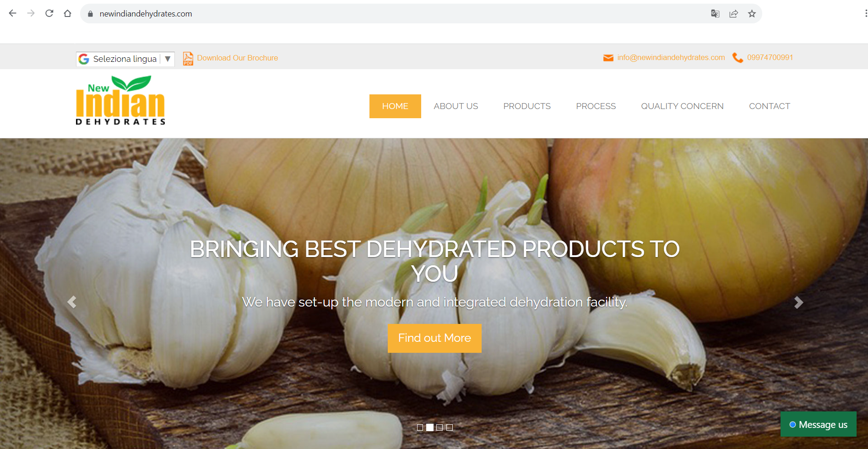This screenshot has width=868, height=449.
Task: Open the PRODUCTS menu item
Action: (527, 106)
